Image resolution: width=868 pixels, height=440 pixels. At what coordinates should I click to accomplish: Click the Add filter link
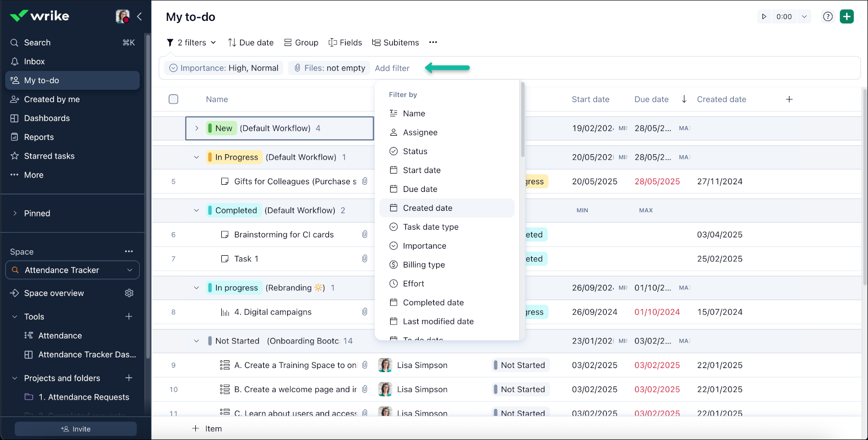392,68
